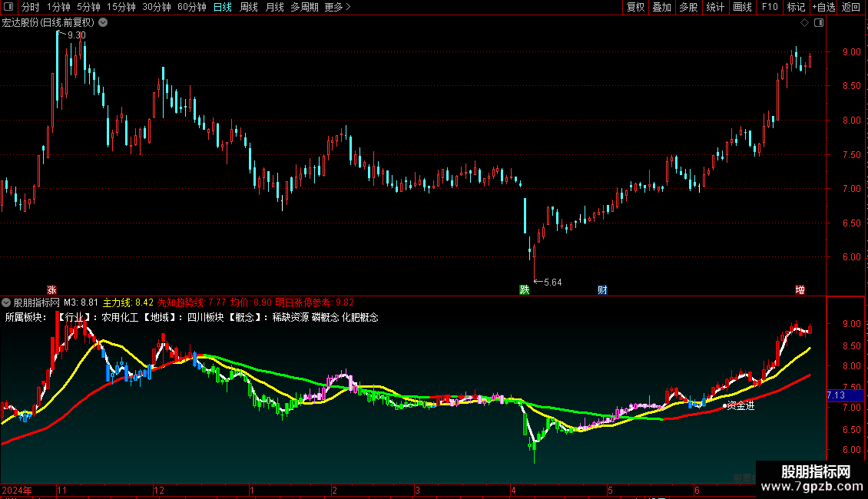
Task: Click the 标记 mark button
Action: point(796,7)
